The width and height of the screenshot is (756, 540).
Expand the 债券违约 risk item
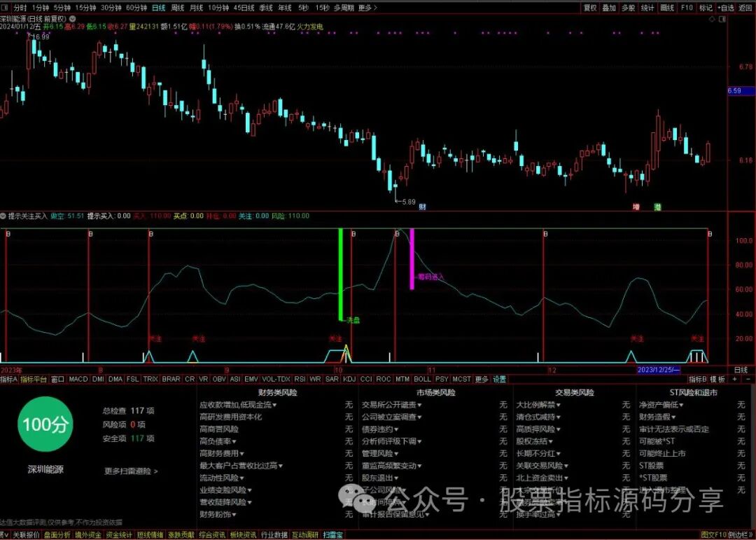pos(380,429)
